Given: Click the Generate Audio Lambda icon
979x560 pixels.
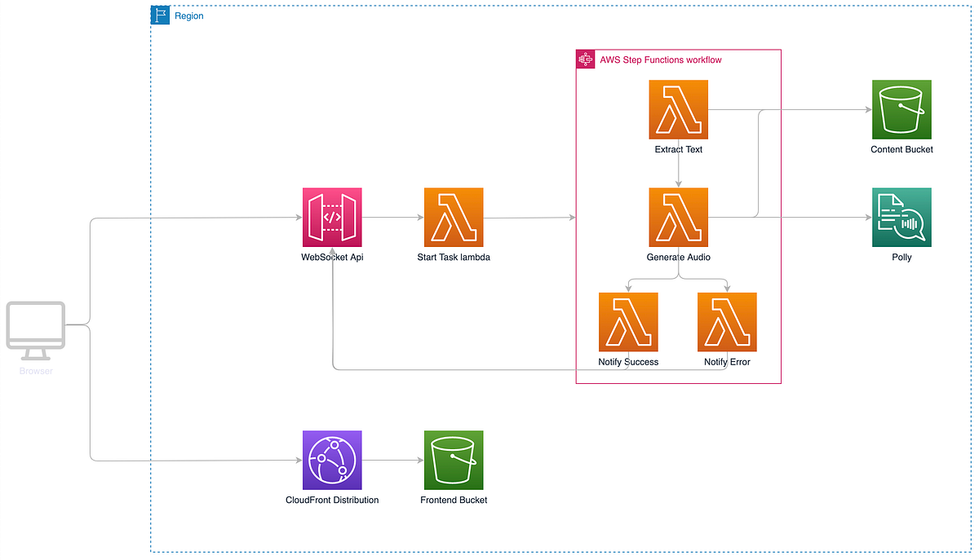Looking at the screenshot, I should (x=678, y=217).
